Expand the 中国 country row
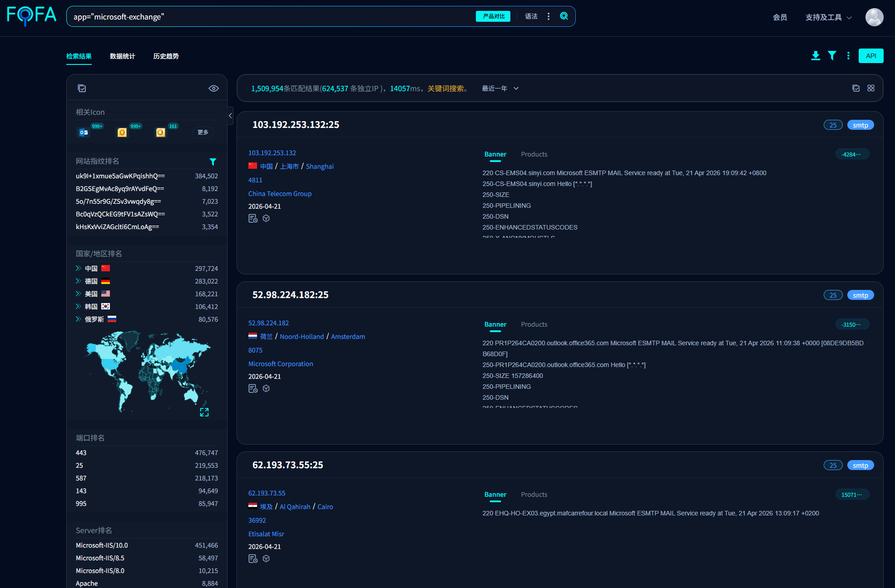The width and height of the screenshot is (895, 588). [79, 268]
